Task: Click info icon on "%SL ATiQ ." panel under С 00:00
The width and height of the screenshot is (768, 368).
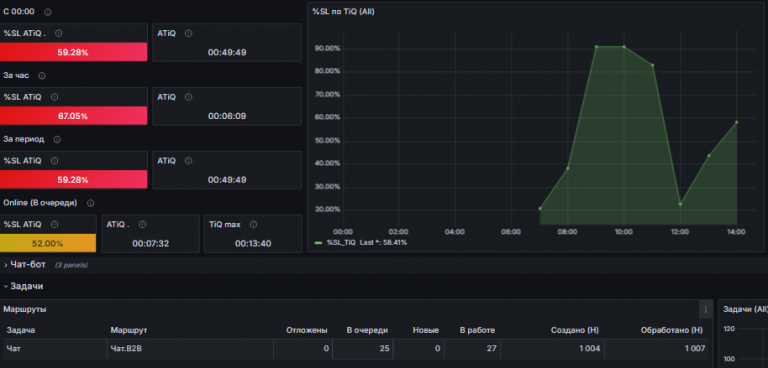Action: tap(59, 33)
